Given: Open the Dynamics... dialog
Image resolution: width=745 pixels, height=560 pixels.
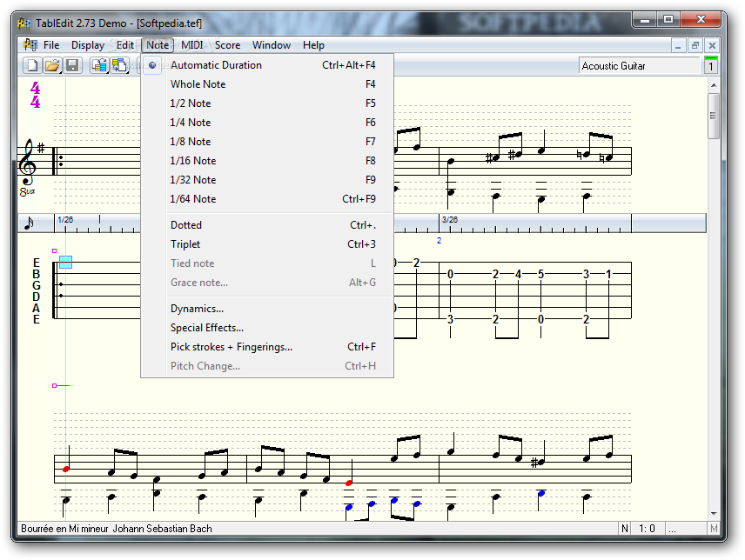Looking at the screenshot, I should pyautogui.click(x=267, y=309).
